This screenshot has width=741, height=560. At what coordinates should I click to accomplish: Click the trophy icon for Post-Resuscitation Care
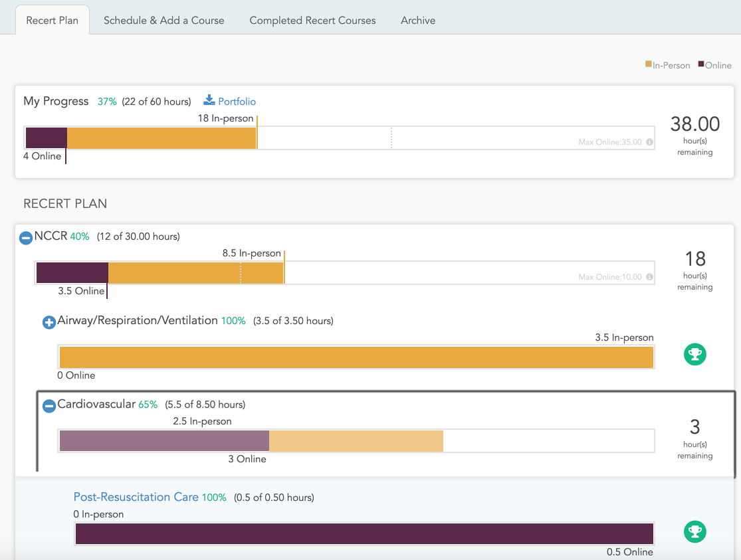click(695, 532)
